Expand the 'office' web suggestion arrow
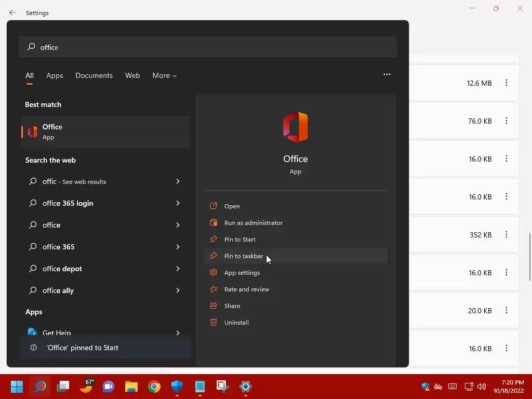This screenshot has height=399, width=532. click(x=178, y=225)
